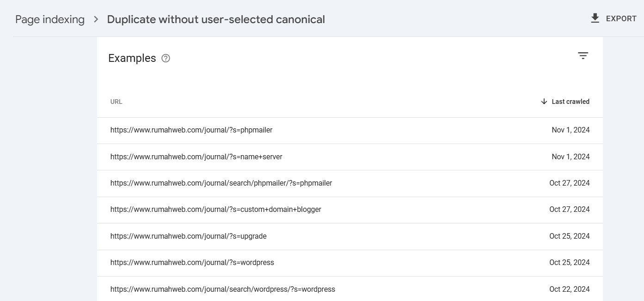Click the Export download icon

pos(595,18)
